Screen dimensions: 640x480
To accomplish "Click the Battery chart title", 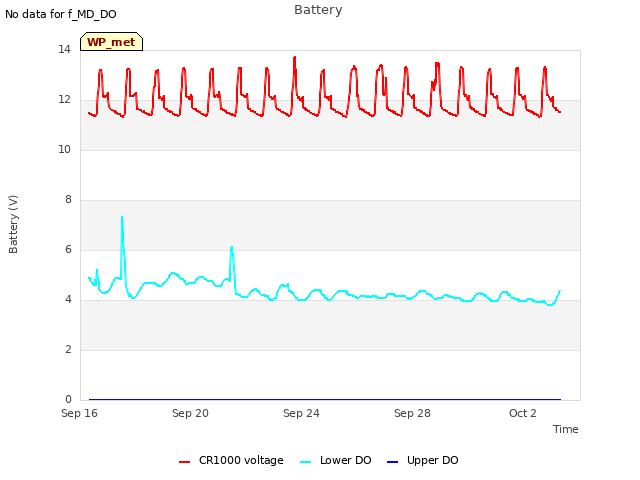I will (x=318, y=10).
